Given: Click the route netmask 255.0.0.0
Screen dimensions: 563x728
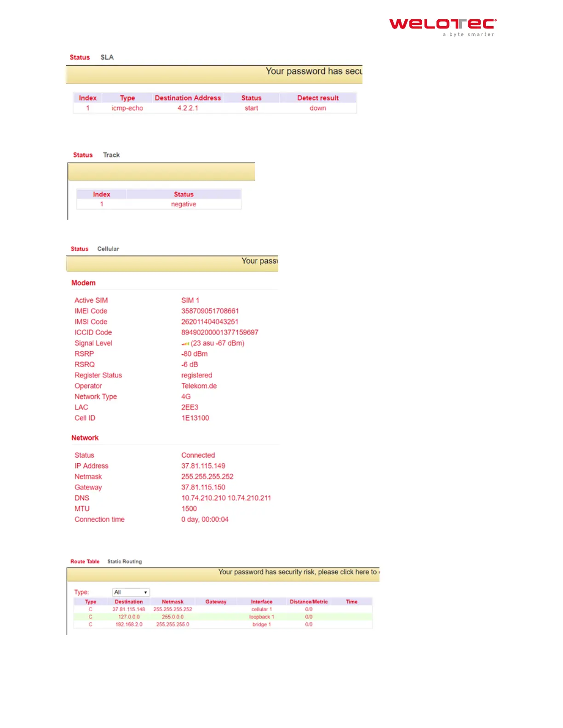Looking at the screenshot, I should point(172,617).
